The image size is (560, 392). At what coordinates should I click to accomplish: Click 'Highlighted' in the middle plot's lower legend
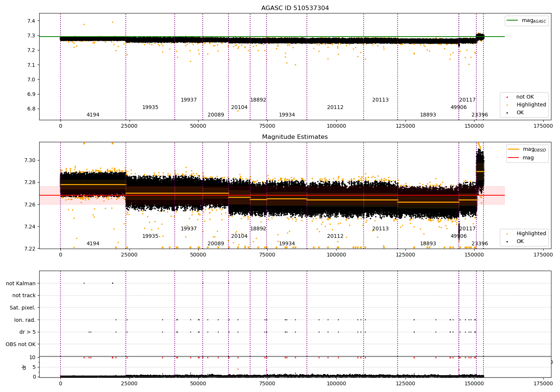click(x=531, y=234)
